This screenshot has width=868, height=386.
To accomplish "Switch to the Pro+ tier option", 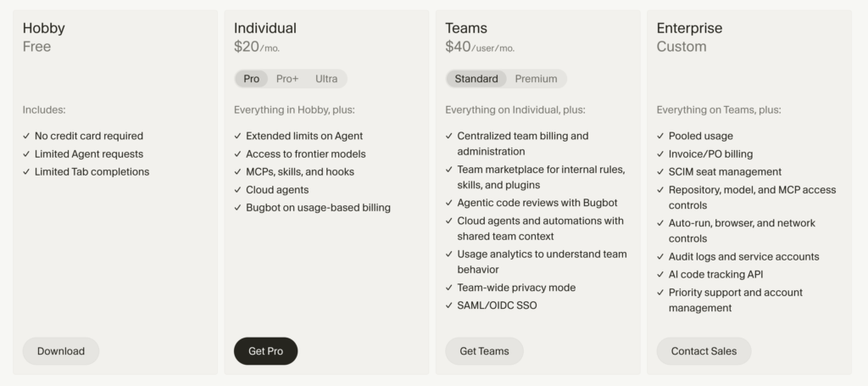I will click(x=287, y=79).
